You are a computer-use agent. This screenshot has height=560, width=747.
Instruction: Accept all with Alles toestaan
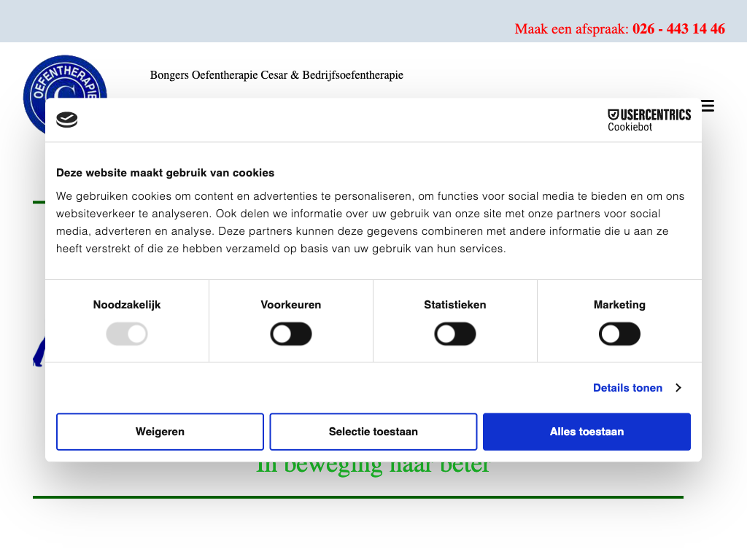[587, 432]
